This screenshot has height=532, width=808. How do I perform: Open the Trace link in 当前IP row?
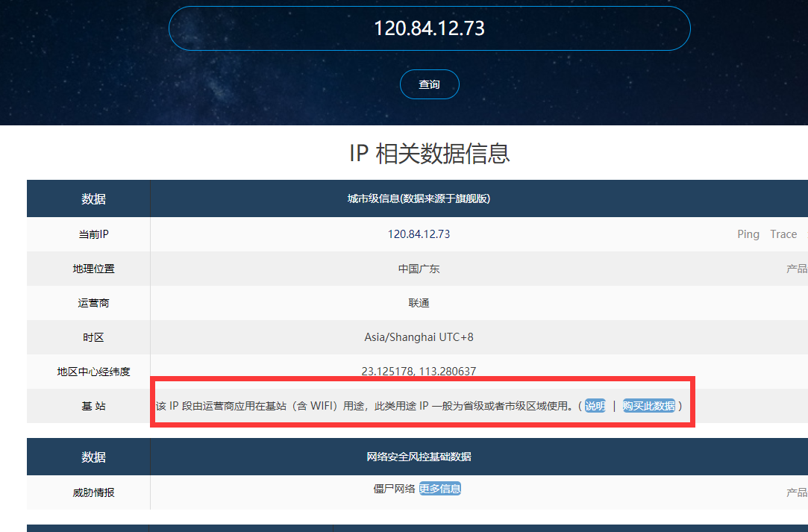[783, 234]
